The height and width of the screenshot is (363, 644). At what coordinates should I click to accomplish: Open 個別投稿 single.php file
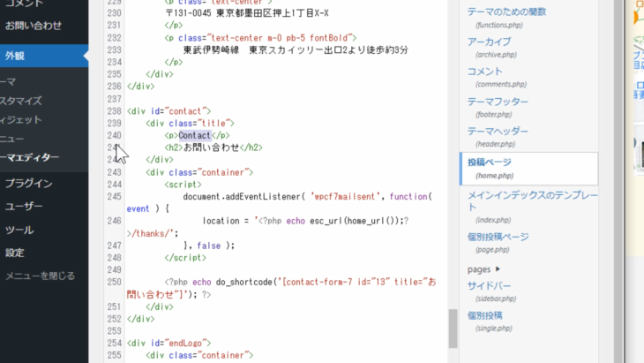(485, 315)
